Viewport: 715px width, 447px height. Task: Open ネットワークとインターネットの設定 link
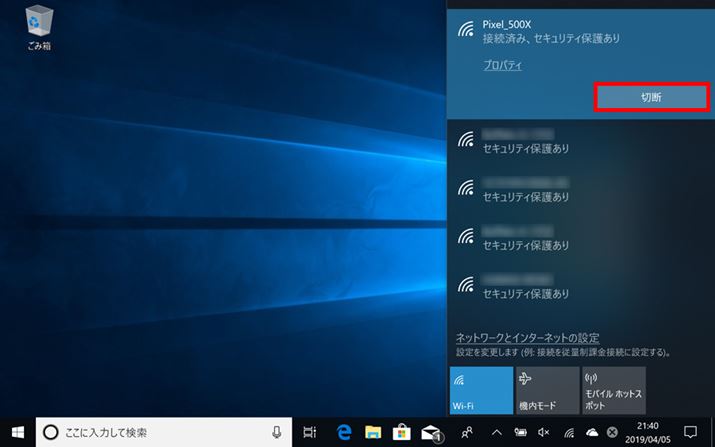[527, 338]
